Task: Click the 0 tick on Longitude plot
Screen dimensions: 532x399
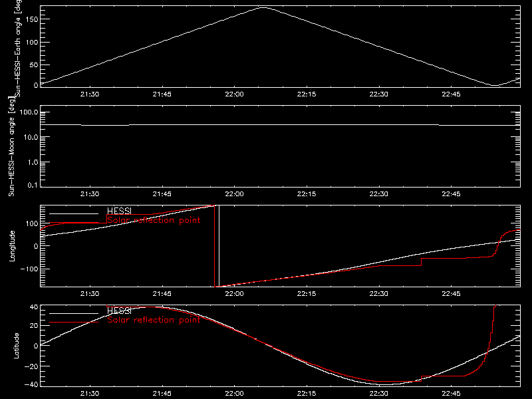Action: pos(37,246)
